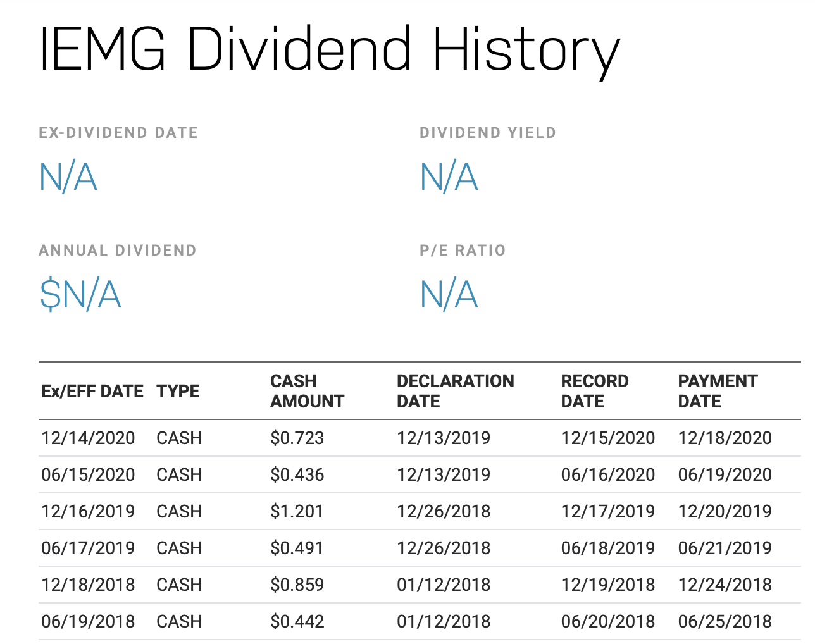Select ex-date cell 12/14/2020

(x=88, y=438)
